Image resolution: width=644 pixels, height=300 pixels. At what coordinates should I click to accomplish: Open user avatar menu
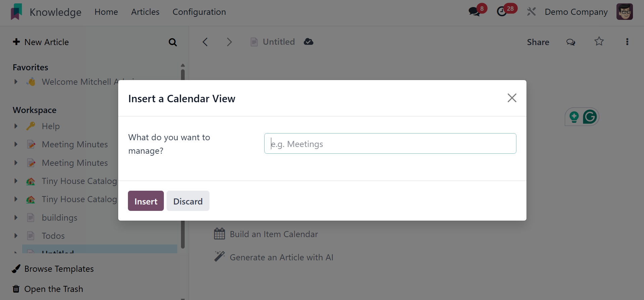tap(625, 12)
